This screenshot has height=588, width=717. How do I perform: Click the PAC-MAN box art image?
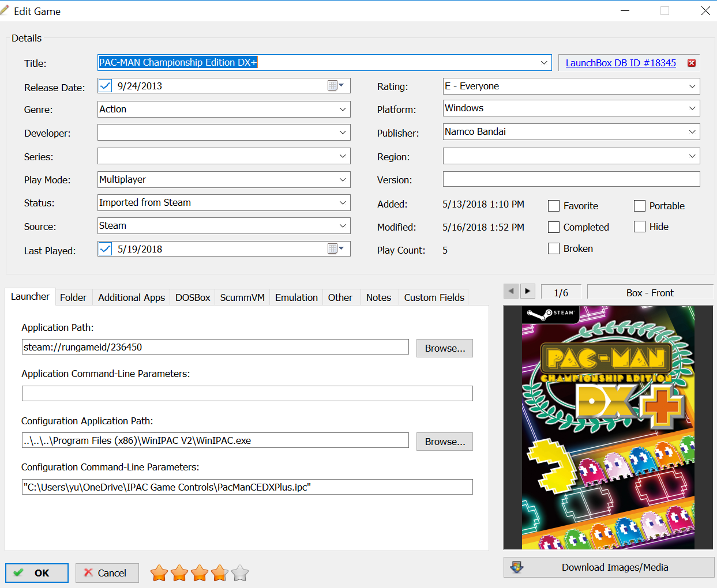coord(609,427)
